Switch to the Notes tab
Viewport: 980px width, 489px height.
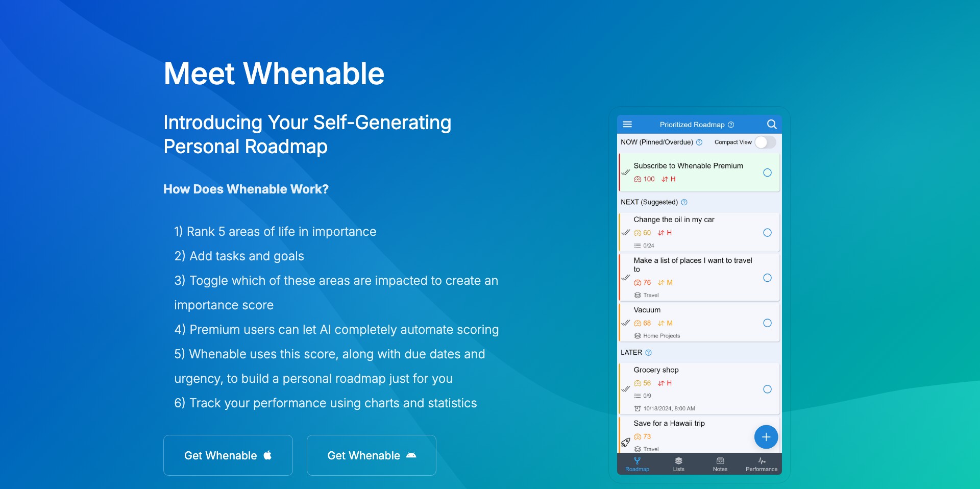[720, 464]
